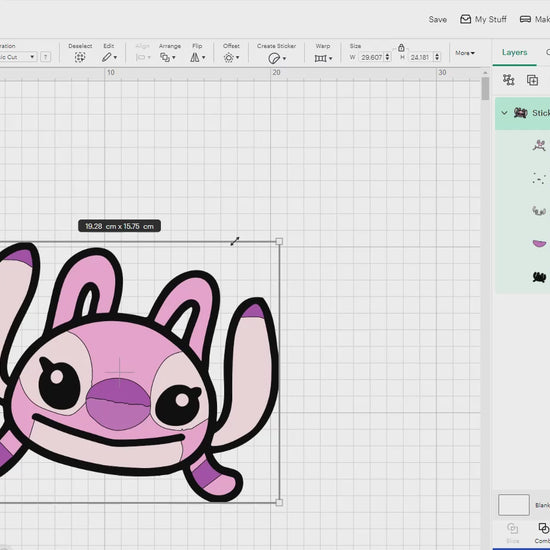
Task: Click the Blank Canvas color swatch
Action: coord(514,505)
